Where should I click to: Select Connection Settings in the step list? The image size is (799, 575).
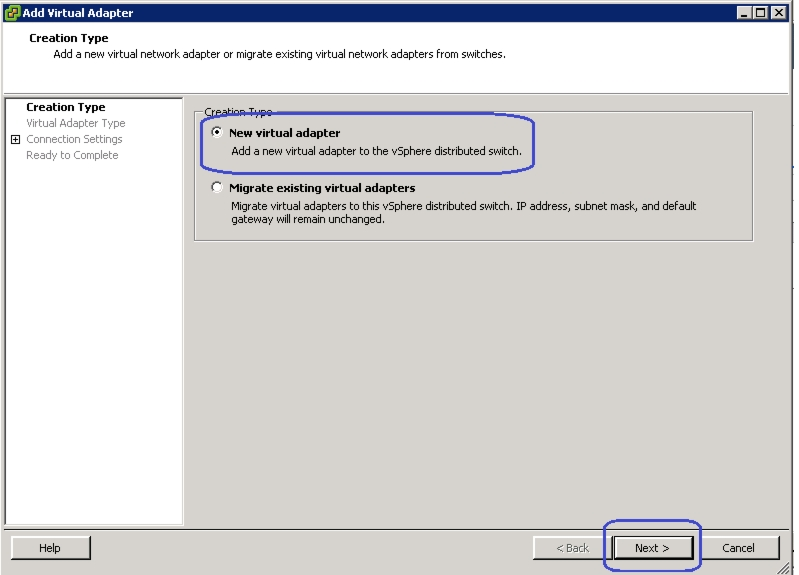click(74, 139)
